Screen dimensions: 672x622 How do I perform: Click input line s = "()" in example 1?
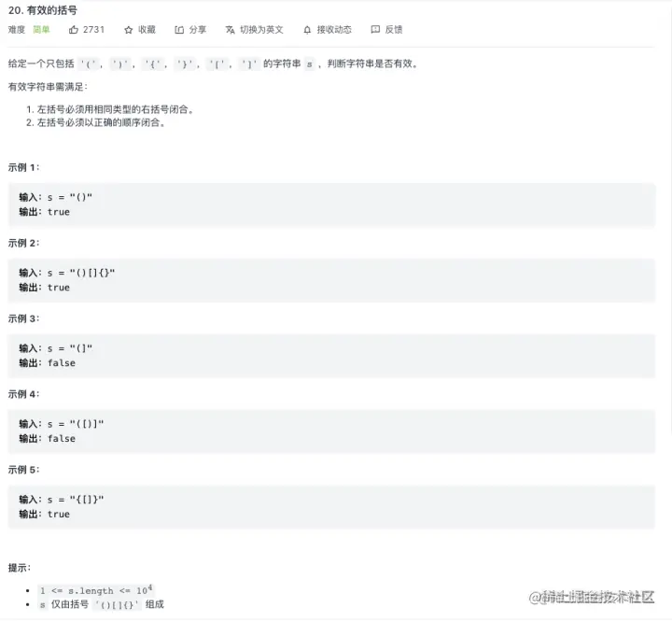click(x=56, y=197)
